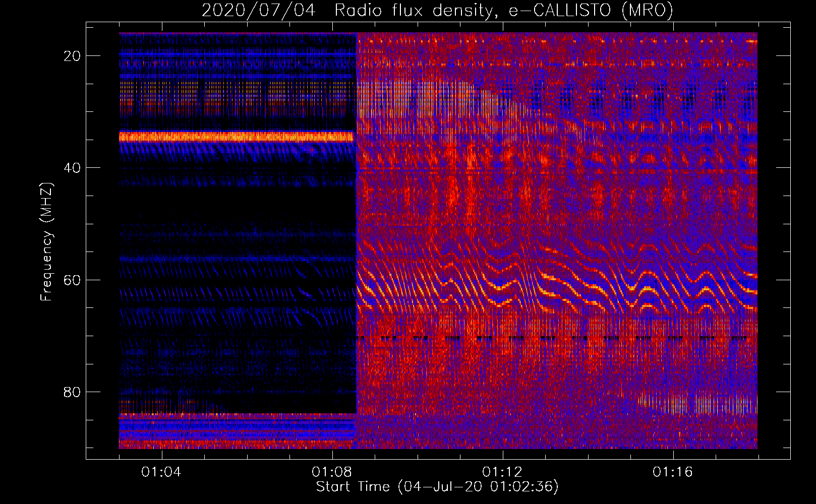Click the bright orange band near 35 MHz

coord(237,137)
